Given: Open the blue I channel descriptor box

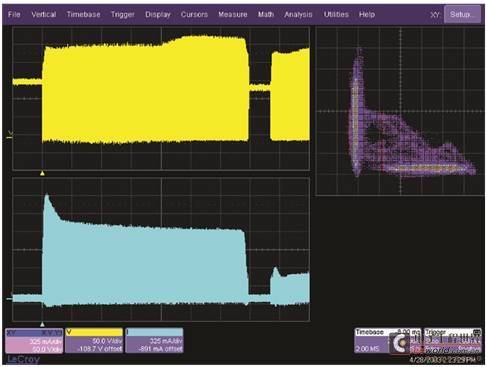Looking at the screenshot, I should [154, 341].
